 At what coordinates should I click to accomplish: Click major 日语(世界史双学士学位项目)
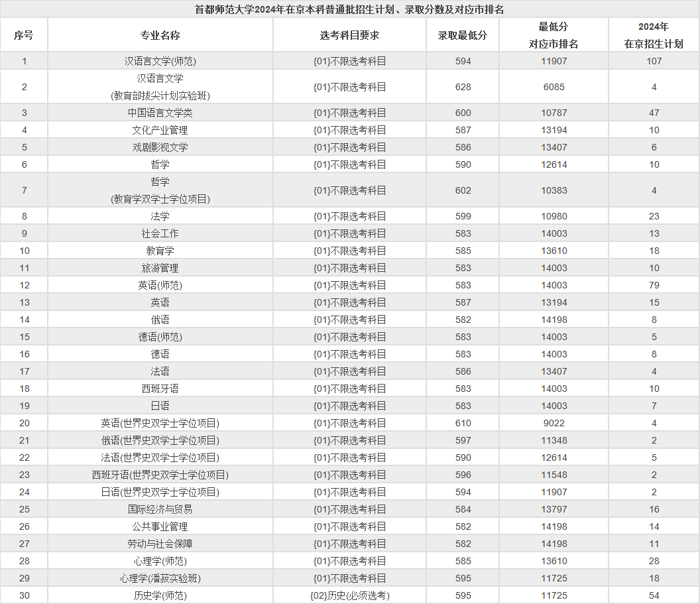(x=160, y=492)
